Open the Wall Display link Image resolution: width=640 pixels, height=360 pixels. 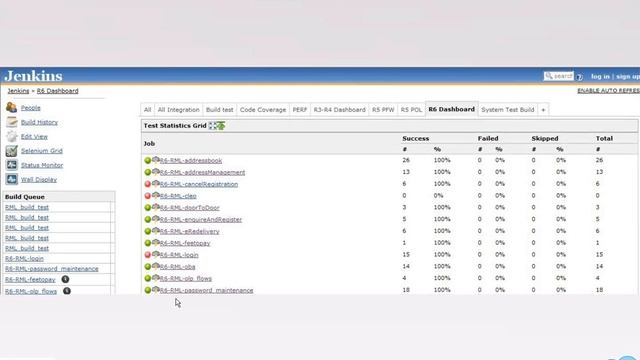click(x=39, y=179)
